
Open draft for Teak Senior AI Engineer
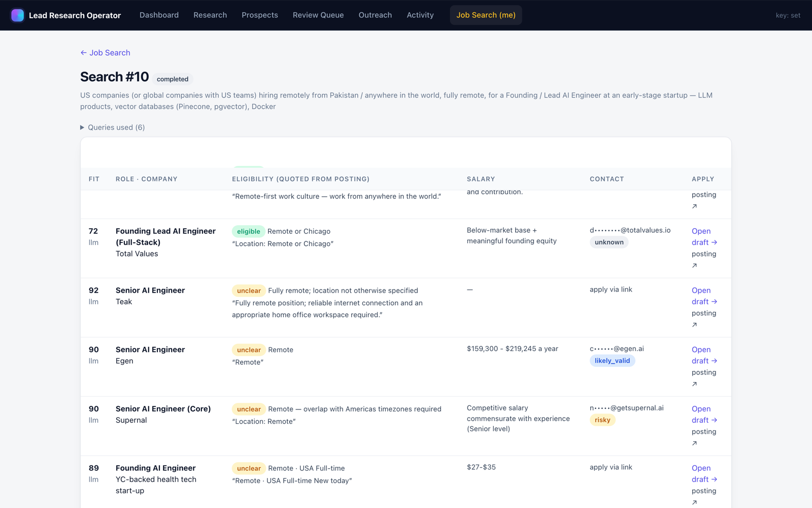(x=704, y=296)
